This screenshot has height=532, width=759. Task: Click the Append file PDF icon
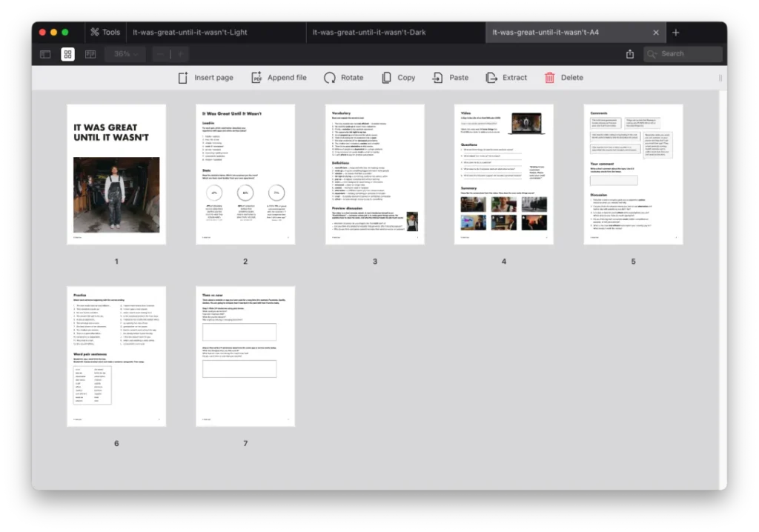(x=256, y=78)
